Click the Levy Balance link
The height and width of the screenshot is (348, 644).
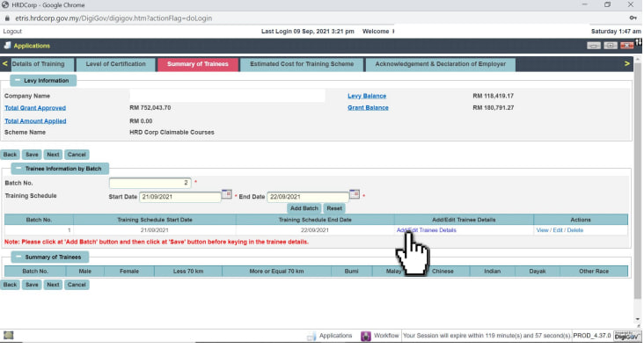click(367, 96)
